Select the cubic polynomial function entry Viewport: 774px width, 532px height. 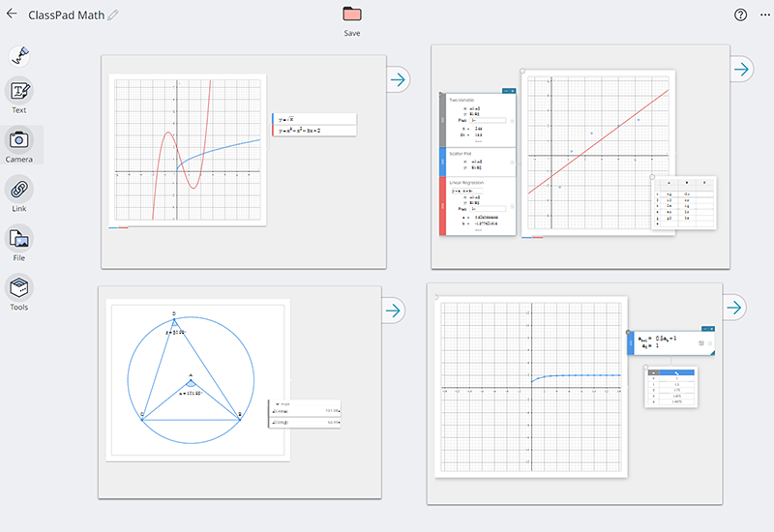[314, 130]
